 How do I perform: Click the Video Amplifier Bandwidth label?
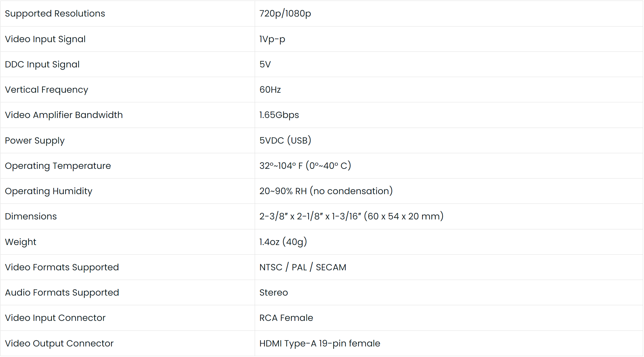click(64, 115)
